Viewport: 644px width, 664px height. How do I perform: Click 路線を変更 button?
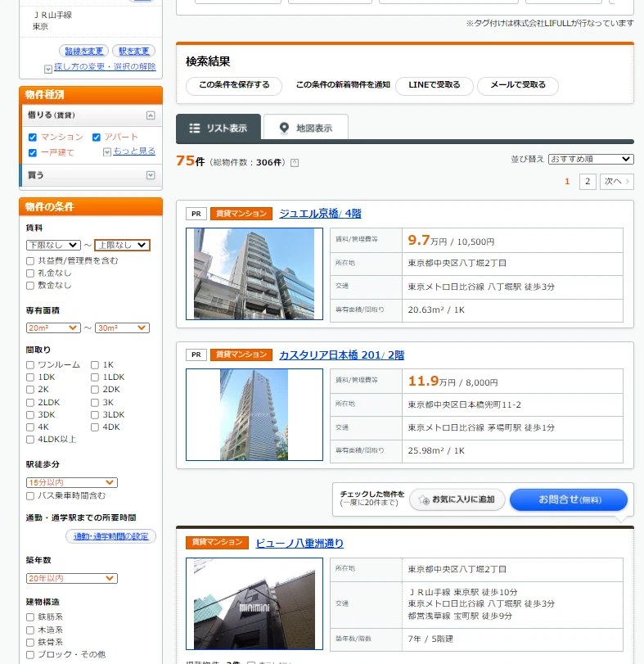(x=83, y=52)
